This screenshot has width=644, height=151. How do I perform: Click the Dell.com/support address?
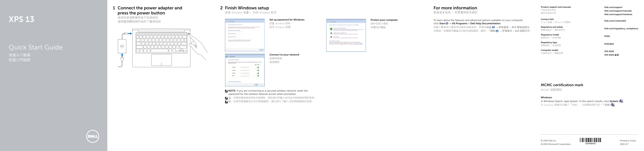613,7
